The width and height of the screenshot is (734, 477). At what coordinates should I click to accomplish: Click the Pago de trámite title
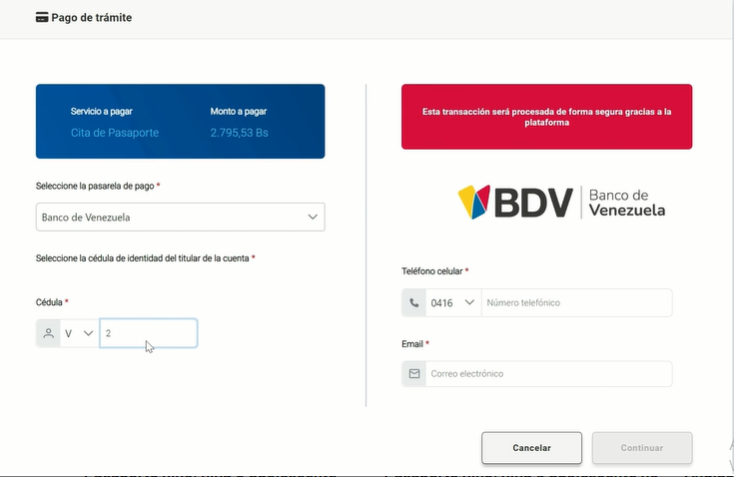coord(91,18)
